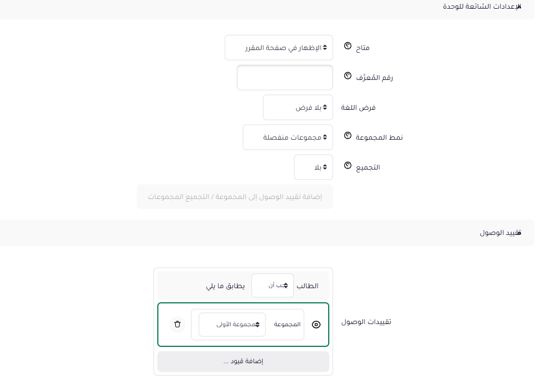The width and height of the screenshot is (541, 392).
Task: Open help tooltip for "نمط المجموعة"
Action: 348,136
